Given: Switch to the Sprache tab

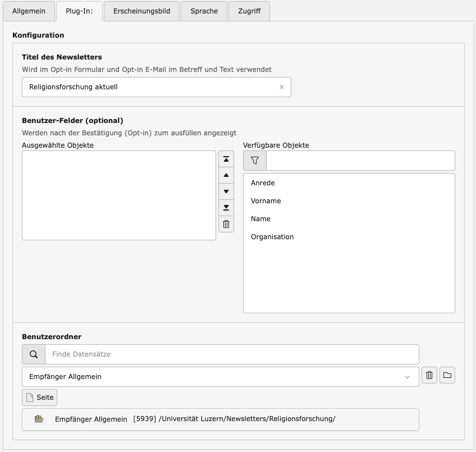Looking at the screenshot, I should tap(204, 11).
